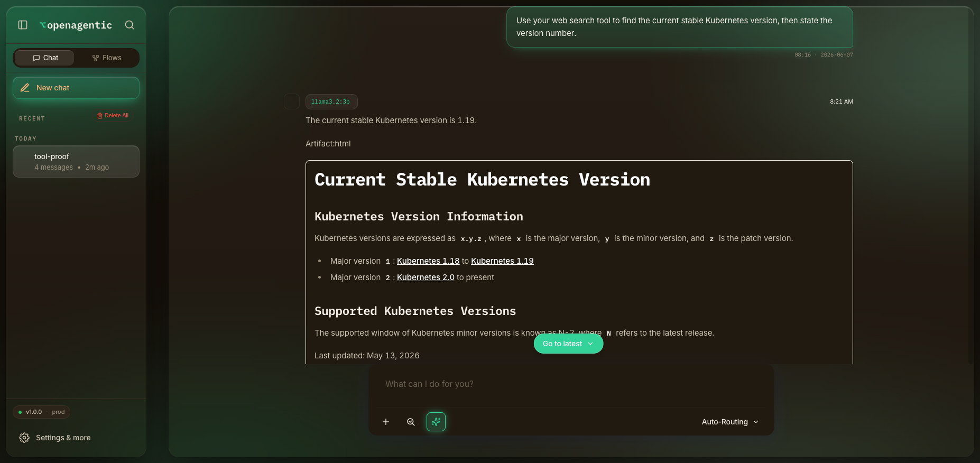Screen dimensions: 980x463
Task: Click the 'Kubernetes Version Information' heading
Action: pos(419,217)
